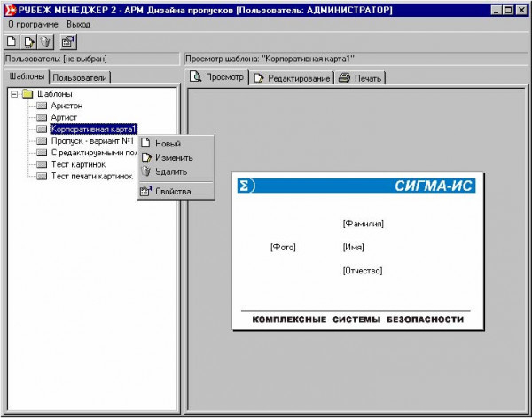Click the application logo in title bar
The height and width of the screenshot is (419, 532).
point(10,9)
